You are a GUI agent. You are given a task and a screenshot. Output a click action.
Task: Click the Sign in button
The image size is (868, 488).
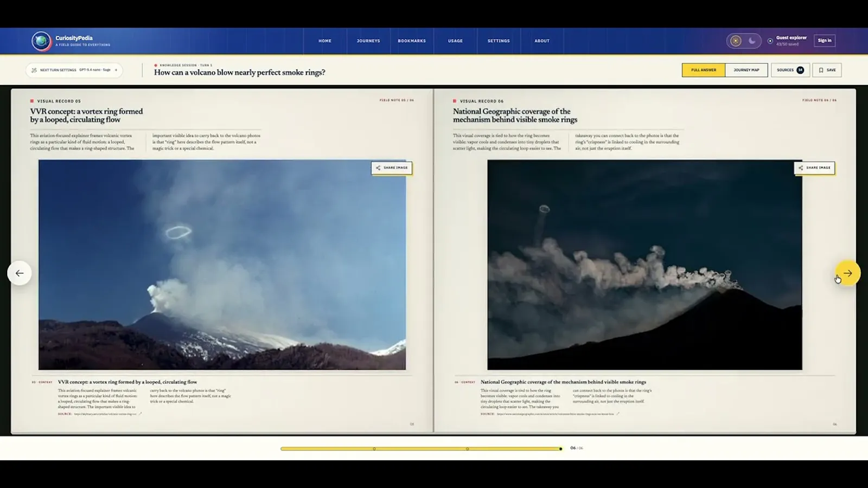click(825, 41)
